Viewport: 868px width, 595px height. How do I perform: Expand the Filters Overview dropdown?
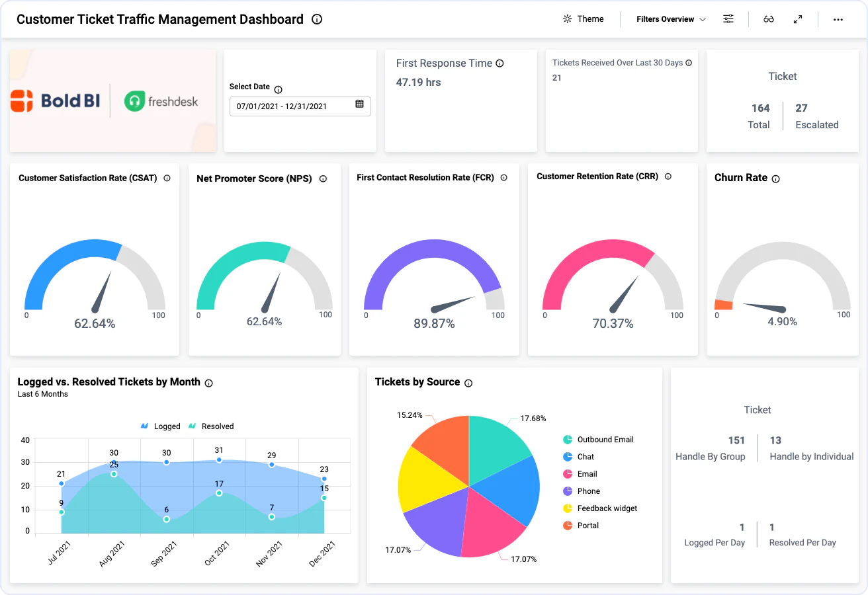click(x=672, y=19)
